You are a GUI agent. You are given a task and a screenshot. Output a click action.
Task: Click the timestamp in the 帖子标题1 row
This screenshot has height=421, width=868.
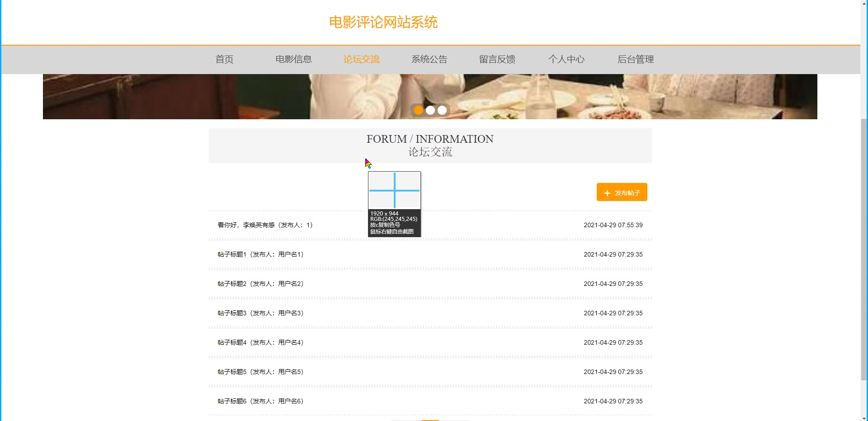tap(613, 254)
